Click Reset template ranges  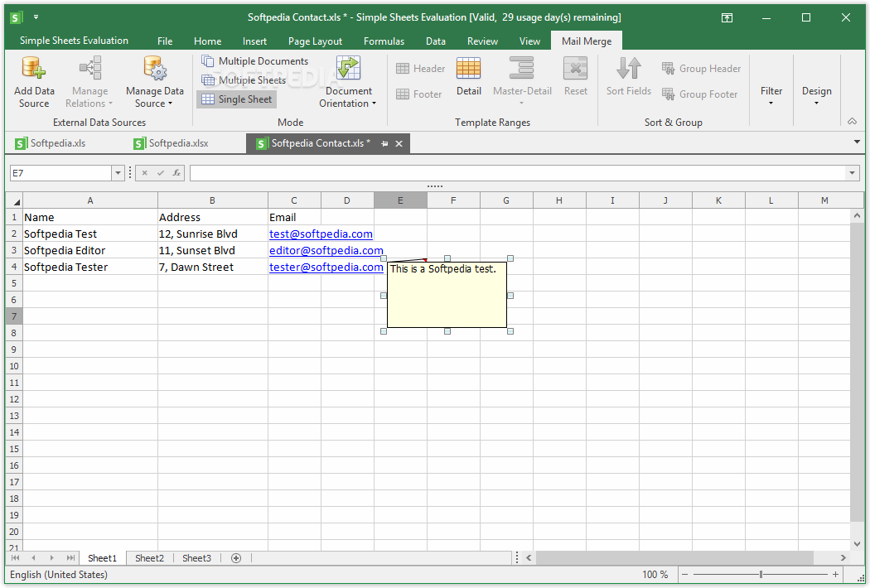tap(575, 78)
